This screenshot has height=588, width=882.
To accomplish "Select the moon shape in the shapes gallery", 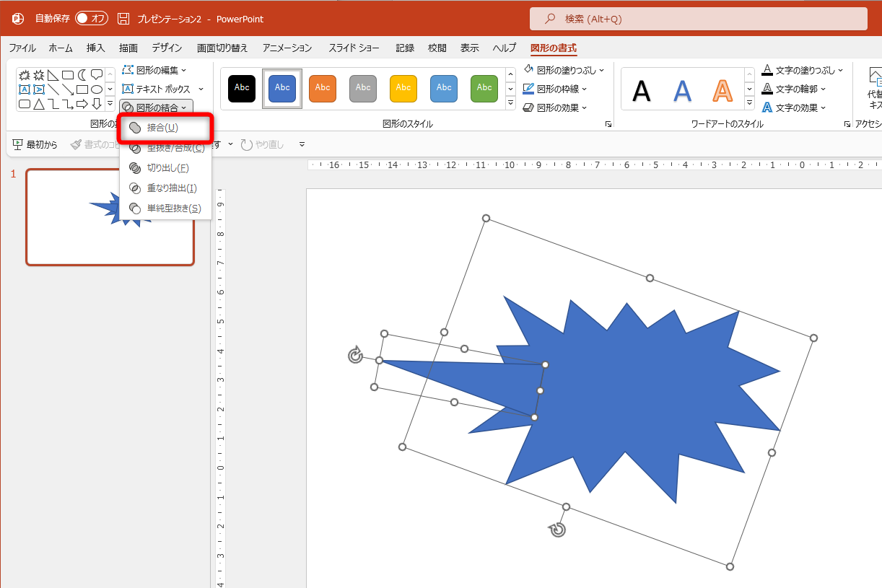I will [81, 74].
